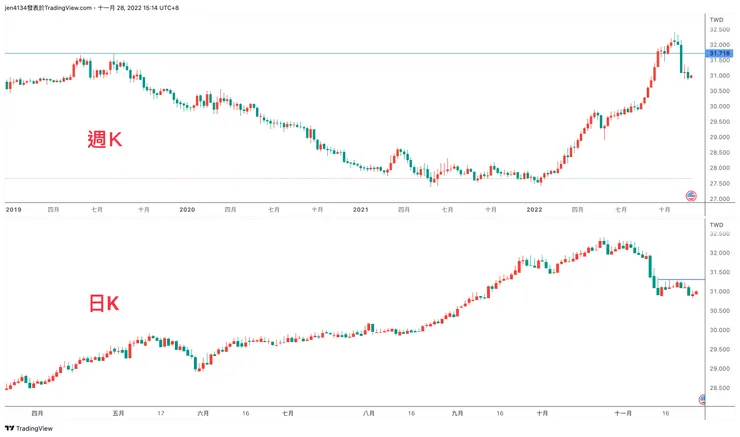The width and height of the screenshot is (740, 437).
Task: Click '29.000' on the daily price axis
Action: (720, 369)
